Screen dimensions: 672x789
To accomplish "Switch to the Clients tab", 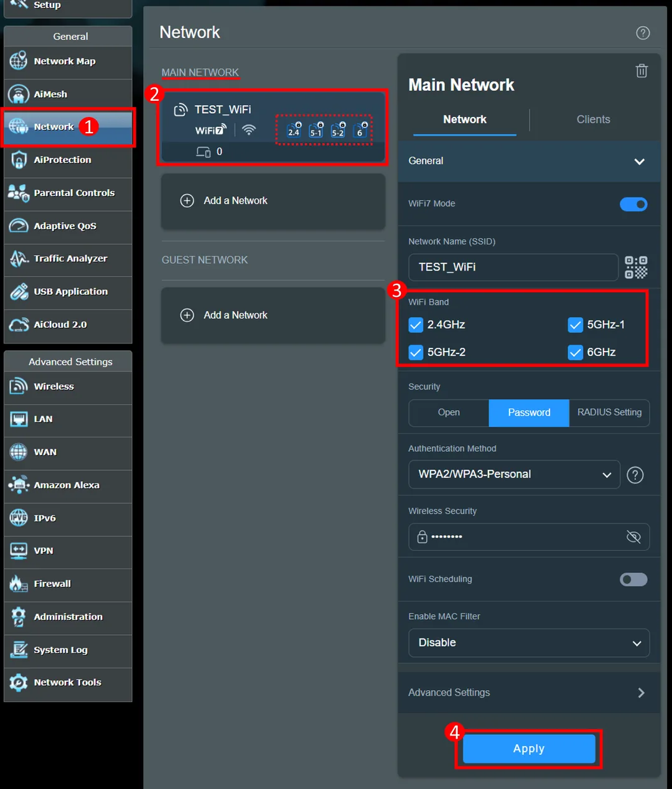I will click(593, 119).
